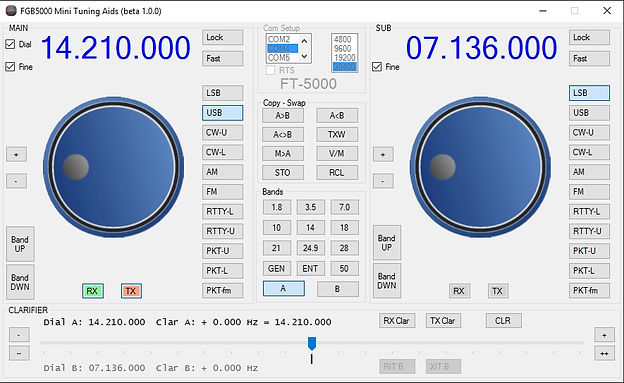Image resolution: width=624 pixels, height=383 pixels.
Task: Click the M>A button
Action: click(283, 154)
